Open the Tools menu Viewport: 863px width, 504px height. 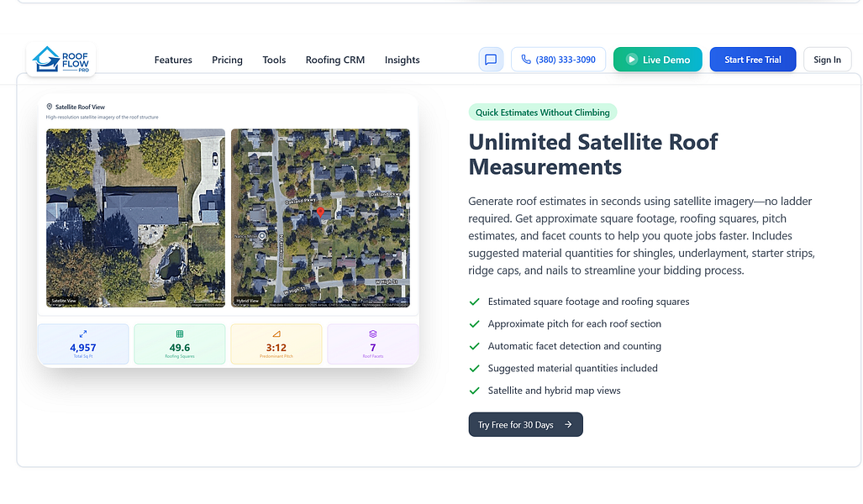pos(274,60)
